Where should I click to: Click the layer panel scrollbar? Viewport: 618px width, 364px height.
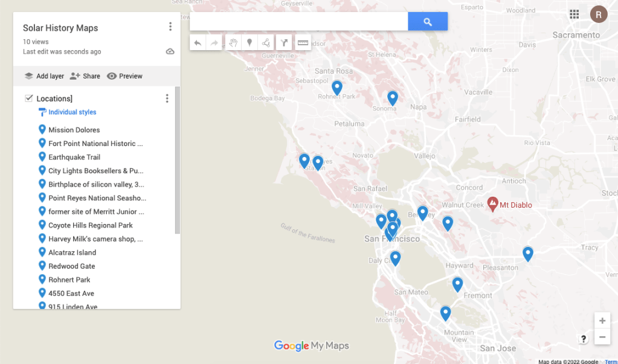(x=177, y=161)
